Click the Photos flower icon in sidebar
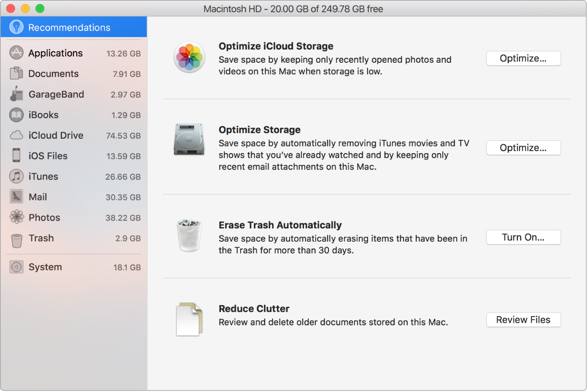 click(x=17, y=217)
